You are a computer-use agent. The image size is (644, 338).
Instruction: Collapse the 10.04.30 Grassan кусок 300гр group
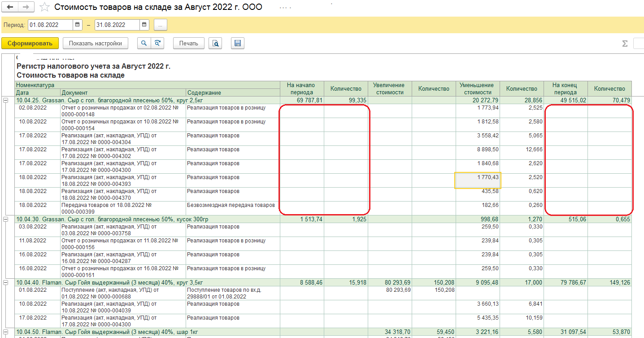point(5,219)
